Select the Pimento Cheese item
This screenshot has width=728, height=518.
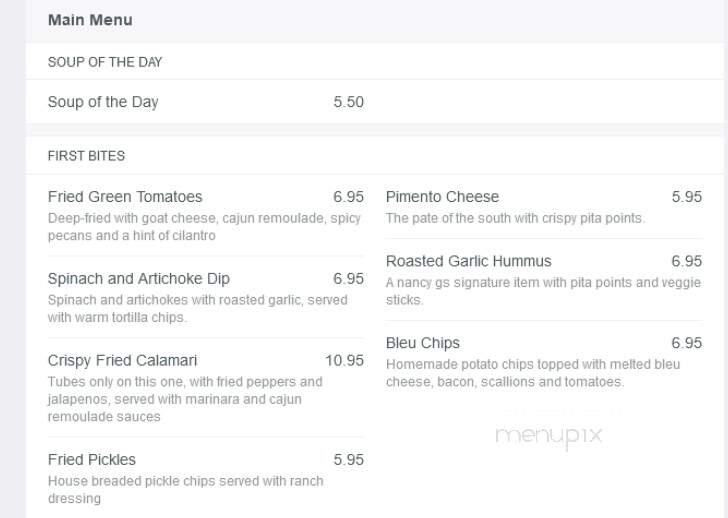pos(442,196)
